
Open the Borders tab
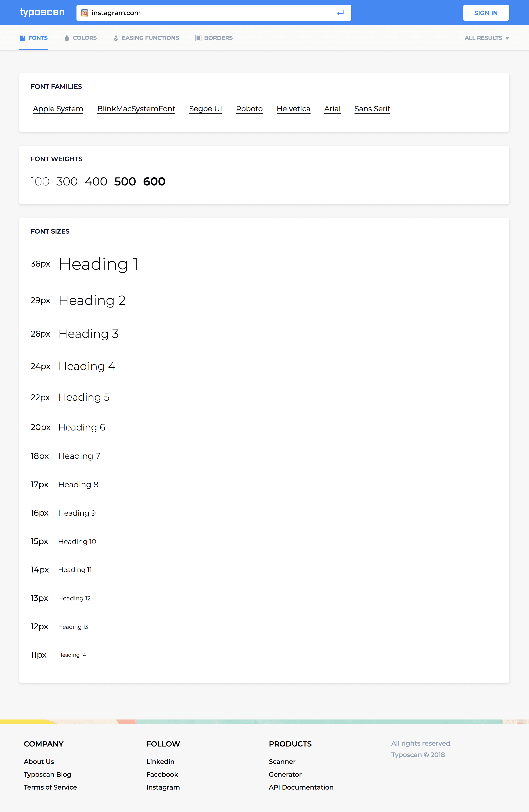(x=218, y=38)
